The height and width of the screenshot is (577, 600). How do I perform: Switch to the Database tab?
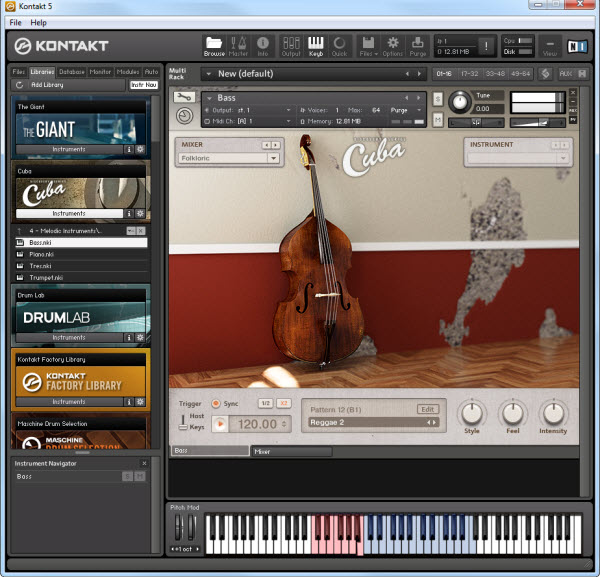[x=72, y=72]
